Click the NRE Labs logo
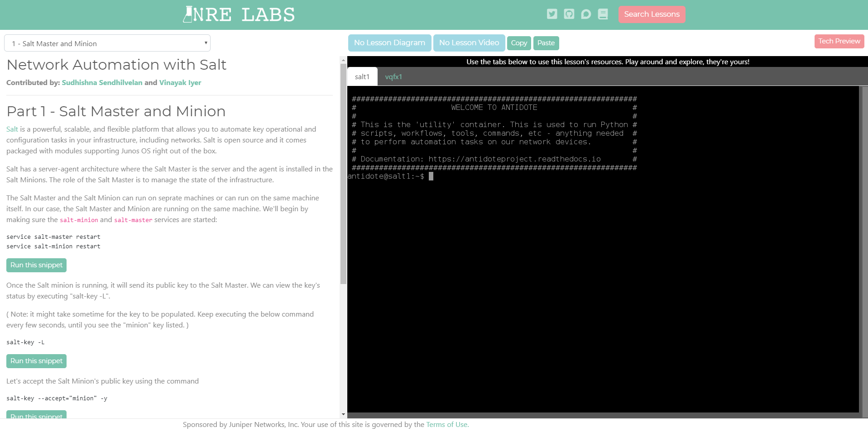 coord(239,14)
